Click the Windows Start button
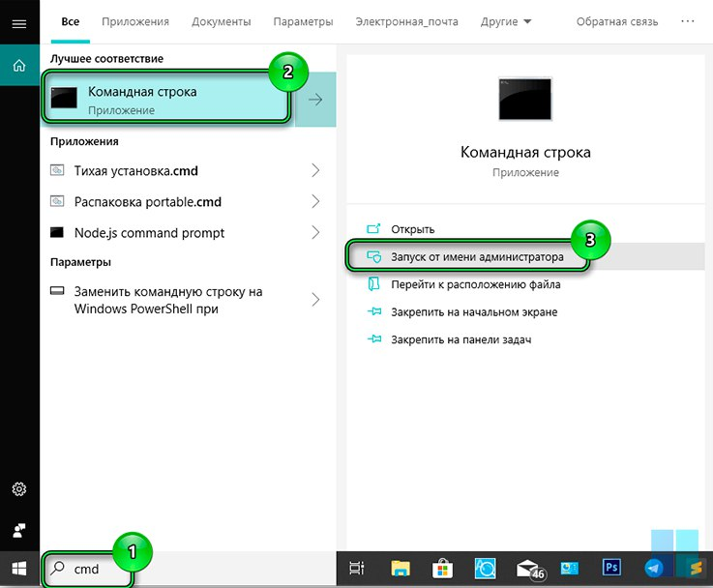 [x=18, y=568]
